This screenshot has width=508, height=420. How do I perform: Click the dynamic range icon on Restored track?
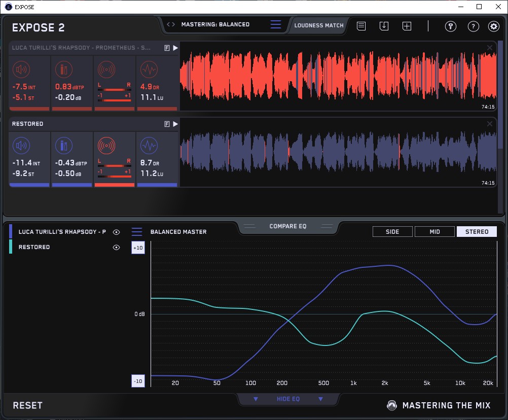(x=149, y=146)
